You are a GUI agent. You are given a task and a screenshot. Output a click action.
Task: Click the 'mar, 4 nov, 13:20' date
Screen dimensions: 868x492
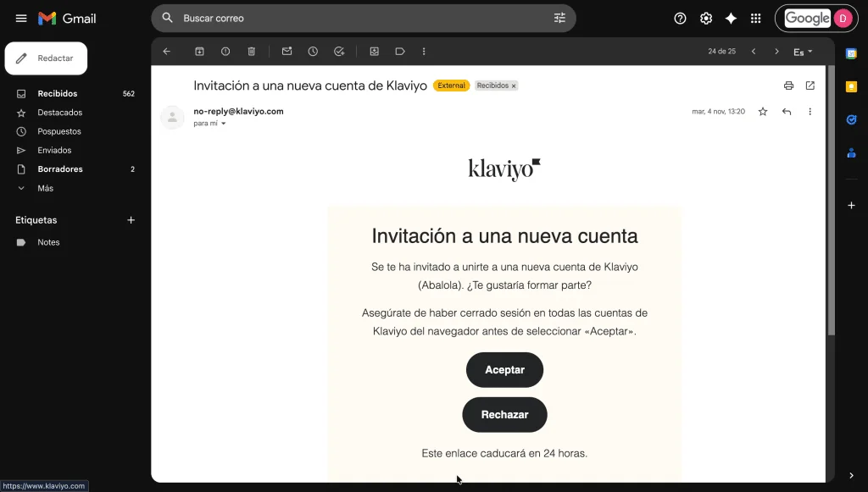click(719, 112)
